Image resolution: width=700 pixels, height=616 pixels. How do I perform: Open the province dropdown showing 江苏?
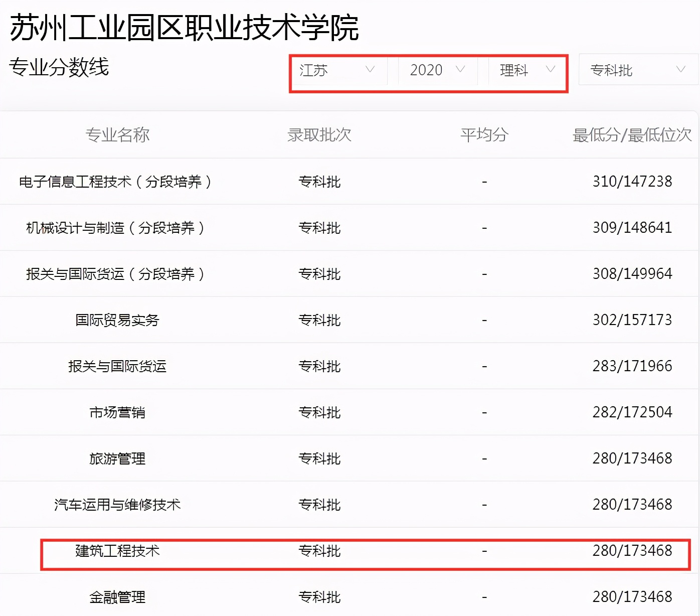pos(331,70)
